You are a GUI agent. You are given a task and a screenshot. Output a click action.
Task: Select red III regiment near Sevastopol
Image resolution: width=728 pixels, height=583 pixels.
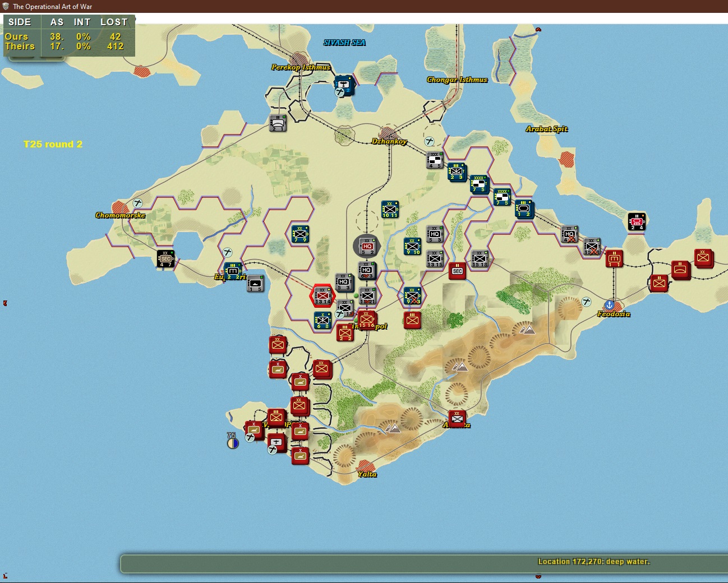click(277, 418)
